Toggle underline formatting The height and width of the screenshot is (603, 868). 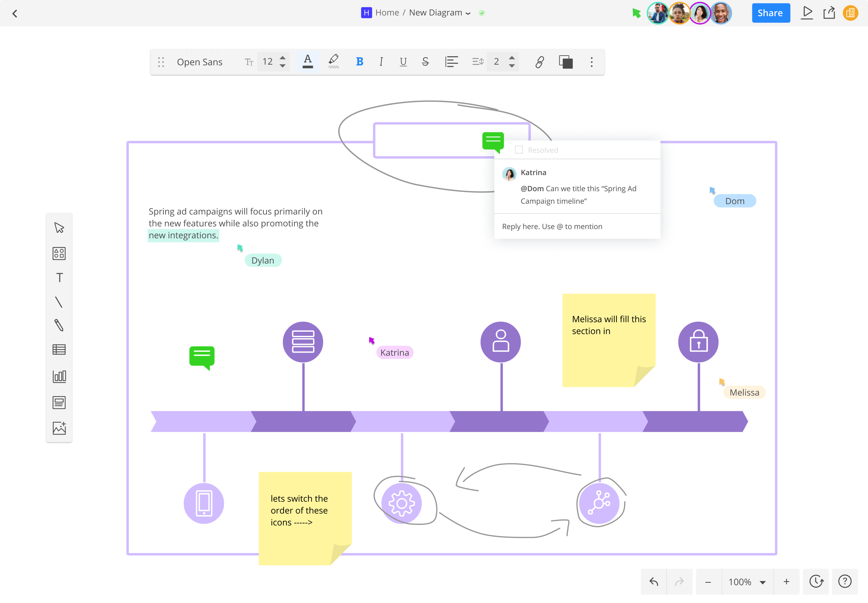pos(403,62)
